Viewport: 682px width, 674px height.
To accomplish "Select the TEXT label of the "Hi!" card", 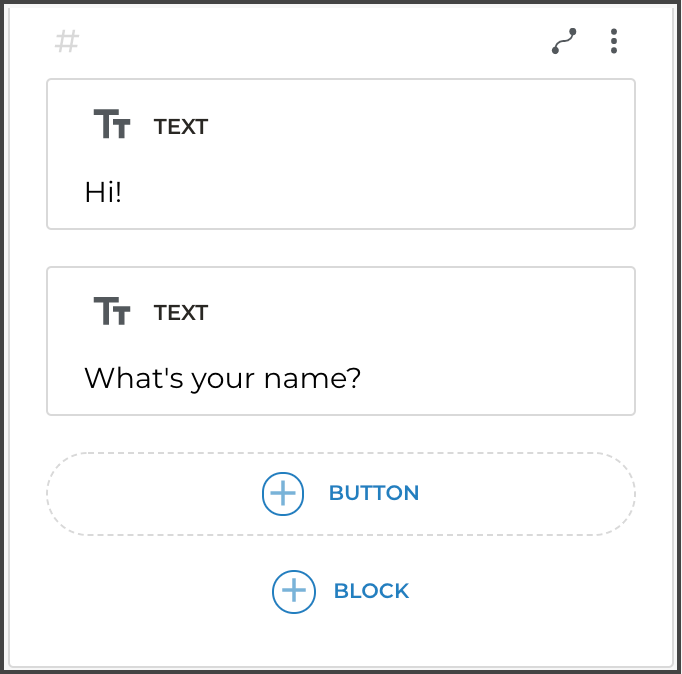I will click(181, 127).
